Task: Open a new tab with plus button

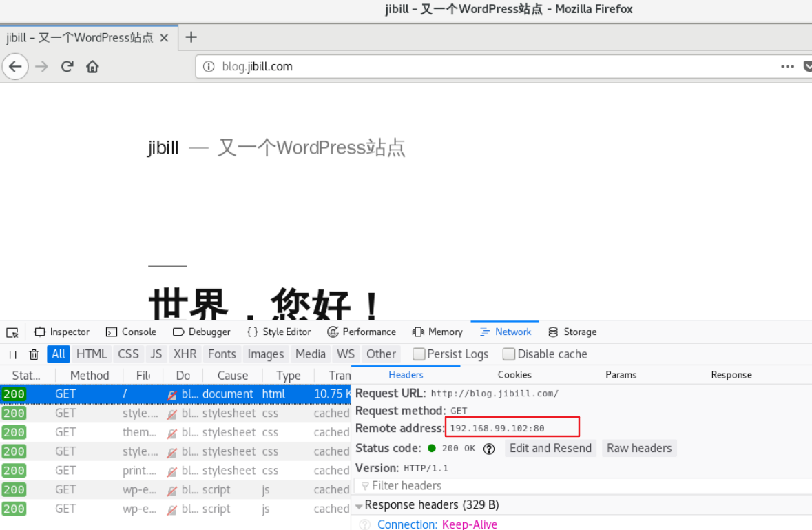Action: tap(191, 37)
